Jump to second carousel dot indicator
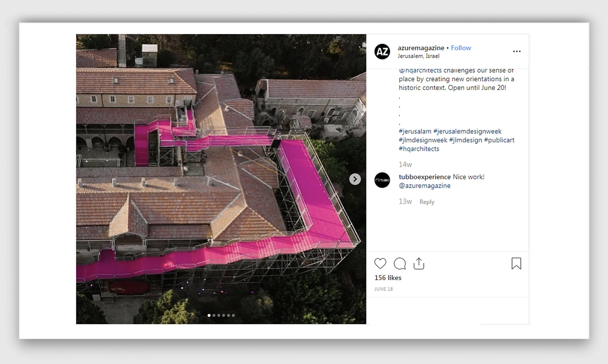608x364 pixels. pos(214,315)
